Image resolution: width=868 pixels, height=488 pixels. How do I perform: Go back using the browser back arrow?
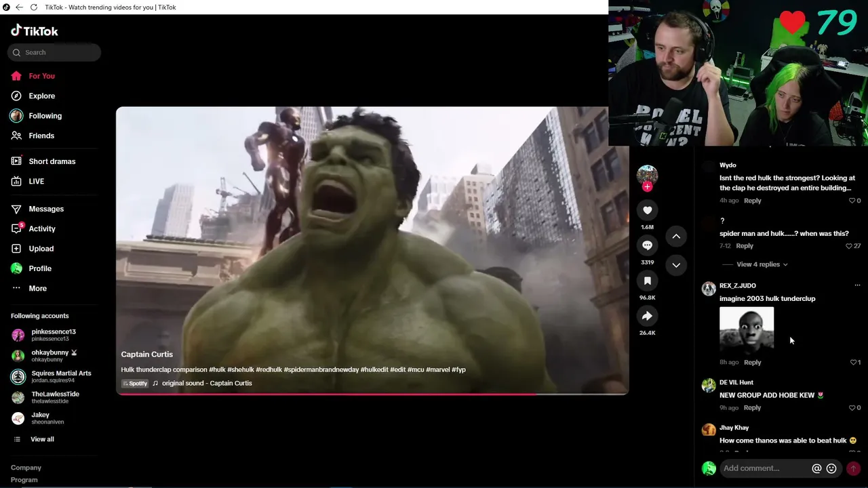click(19, 7)
